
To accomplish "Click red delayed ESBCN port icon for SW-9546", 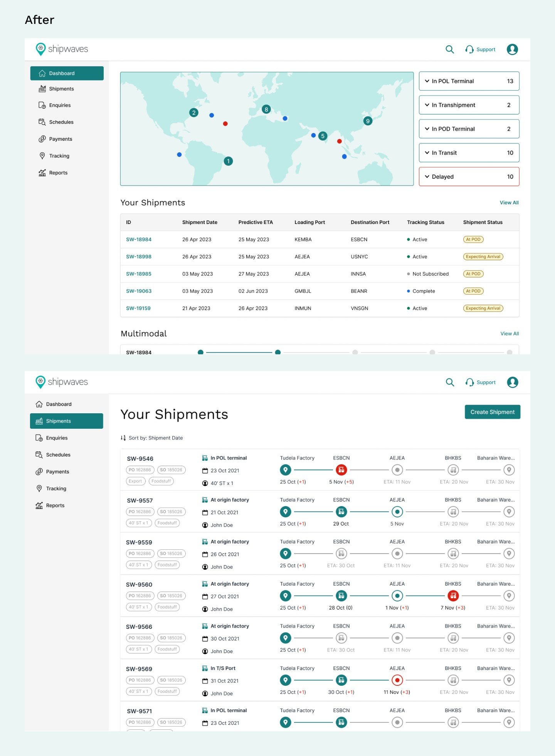I will point(341,470).
